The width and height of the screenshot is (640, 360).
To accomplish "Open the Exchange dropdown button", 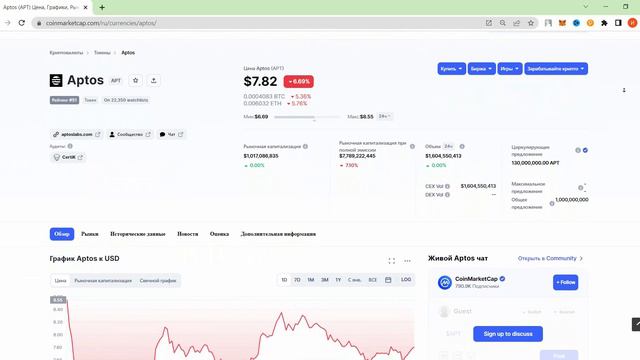I will coord(481,69).
